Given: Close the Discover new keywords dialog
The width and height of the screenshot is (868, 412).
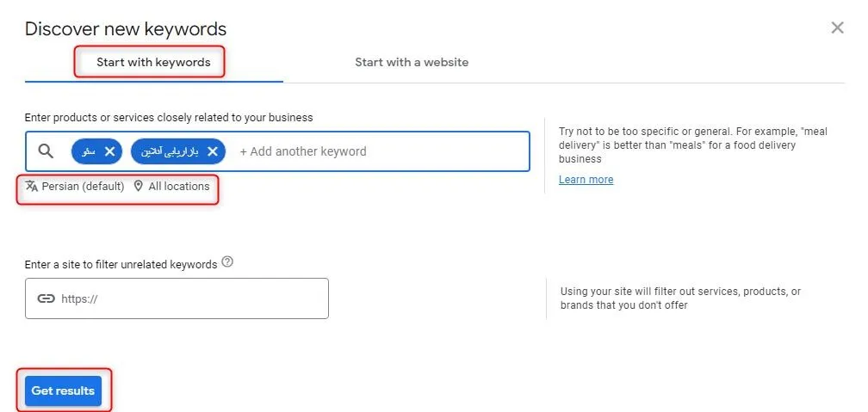Looking at the screenshot, I should coord(837,28).
